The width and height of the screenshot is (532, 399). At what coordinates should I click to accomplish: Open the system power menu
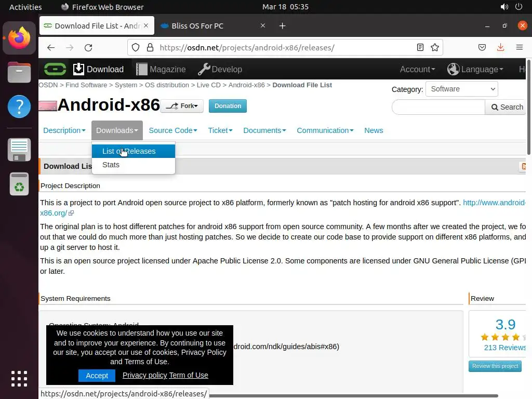(x=519, y=7)
